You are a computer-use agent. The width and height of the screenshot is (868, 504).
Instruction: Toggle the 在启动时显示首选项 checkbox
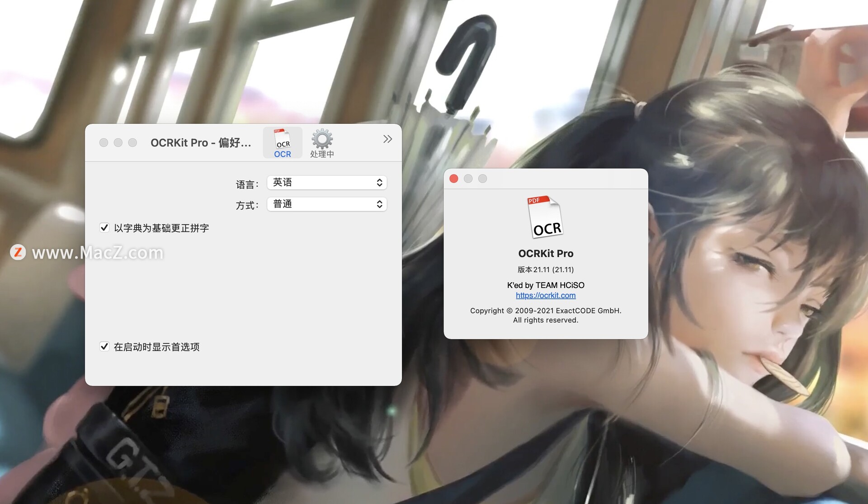coord(104,346)
